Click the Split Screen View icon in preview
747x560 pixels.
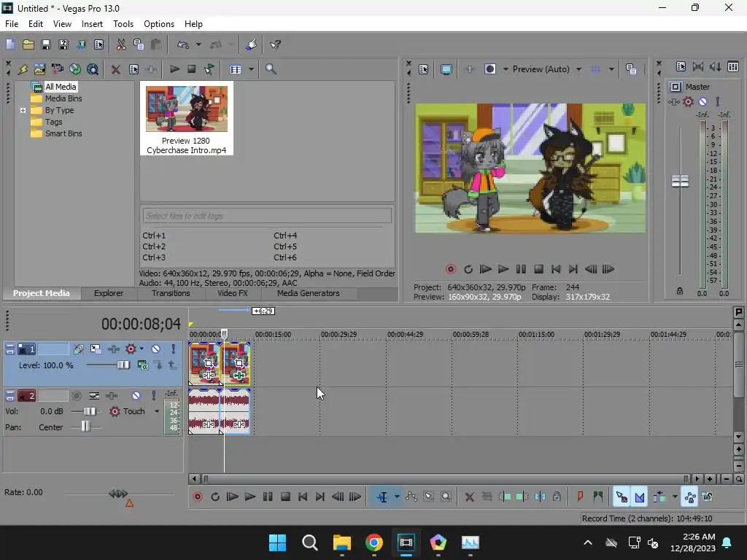489,69
